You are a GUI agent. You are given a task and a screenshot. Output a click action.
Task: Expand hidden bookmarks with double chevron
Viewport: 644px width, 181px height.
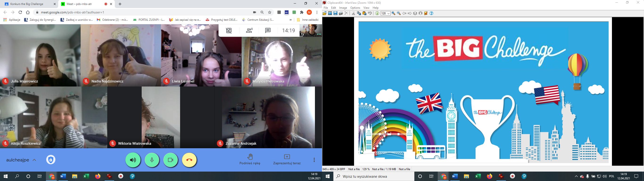[x=290, y=20]
